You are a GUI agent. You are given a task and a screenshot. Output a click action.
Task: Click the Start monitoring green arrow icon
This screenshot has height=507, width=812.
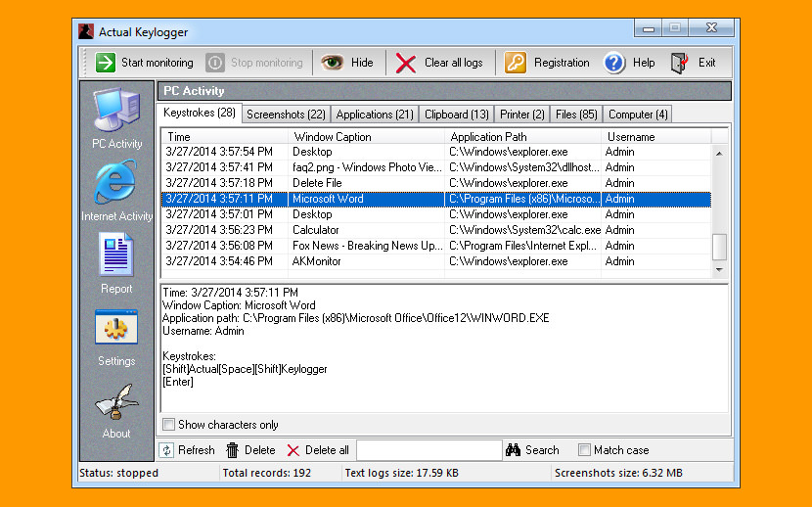[x=105, y=63]
